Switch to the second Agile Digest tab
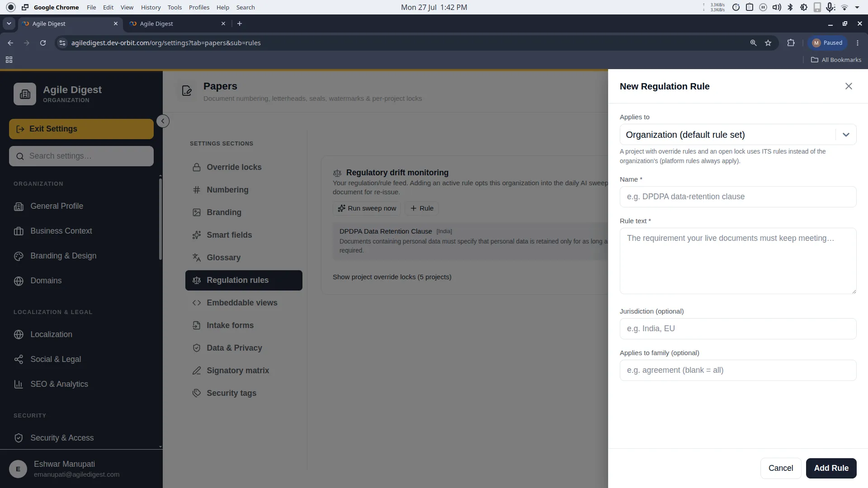 (176, 23)
